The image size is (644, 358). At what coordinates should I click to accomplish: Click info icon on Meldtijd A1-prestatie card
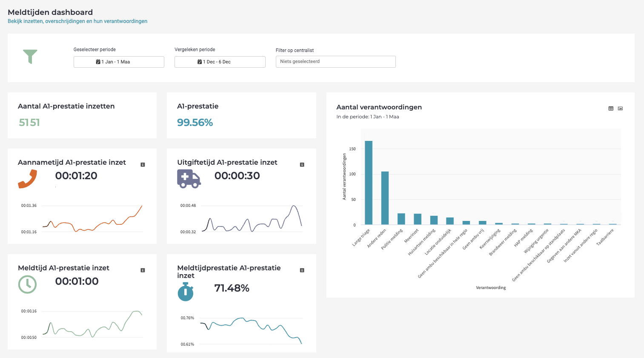point(143,270)
